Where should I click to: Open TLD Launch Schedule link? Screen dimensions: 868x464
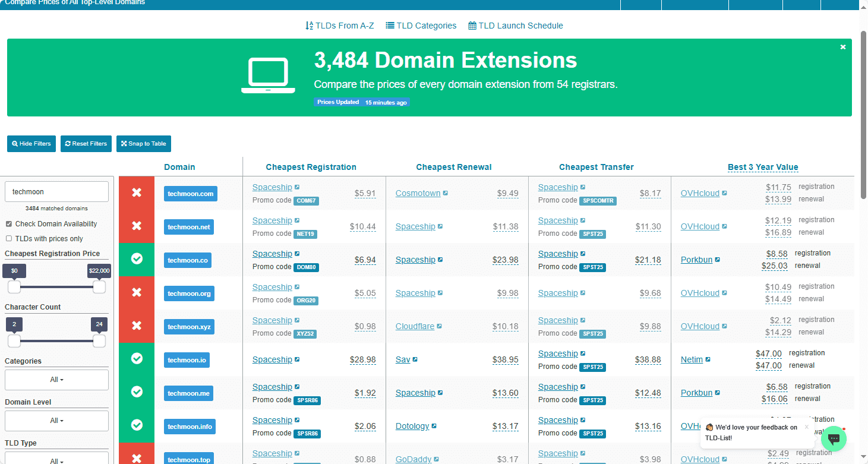point(516,26)
